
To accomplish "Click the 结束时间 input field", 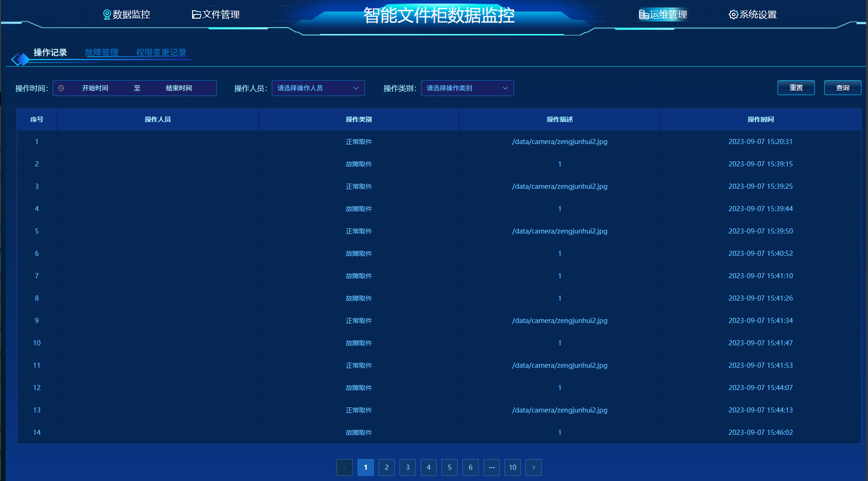I will click(179, 88).
